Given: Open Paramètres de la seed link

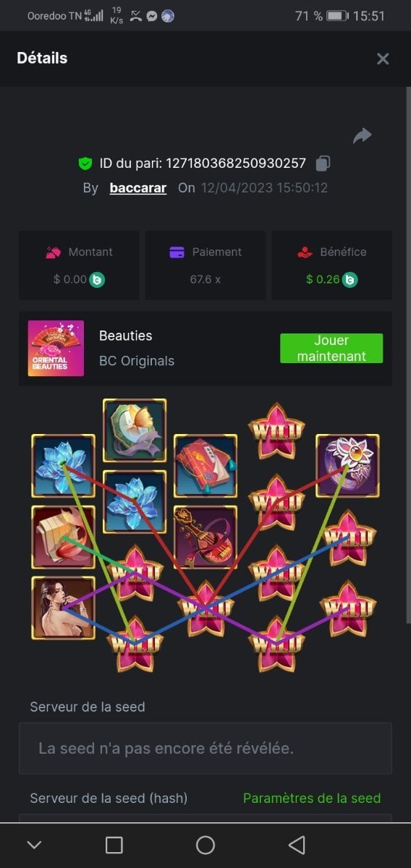Looking at the screenshot, I should 312,798.
